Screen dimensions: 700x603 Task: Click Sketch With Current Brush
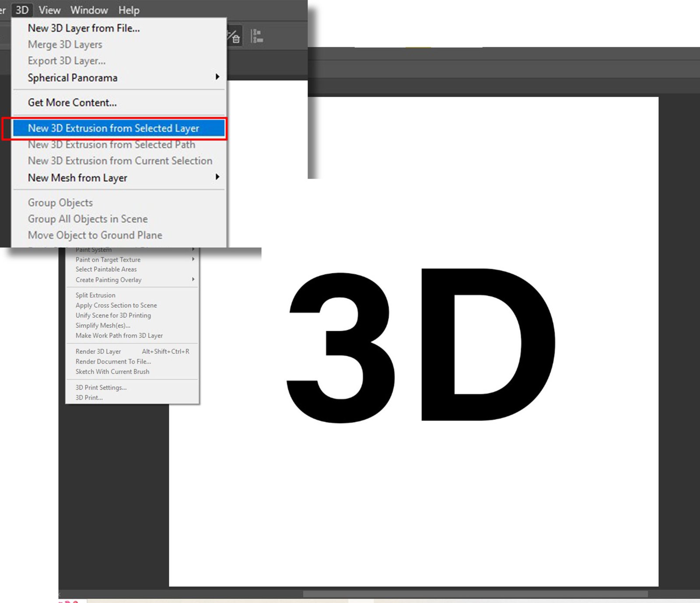(132, 371)
